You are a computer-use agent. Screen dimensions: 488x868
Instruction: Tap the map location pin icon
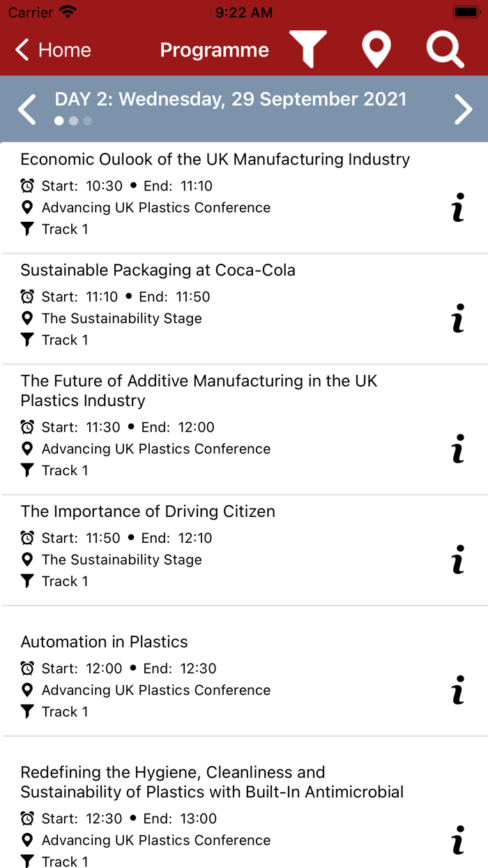[376, 50]
